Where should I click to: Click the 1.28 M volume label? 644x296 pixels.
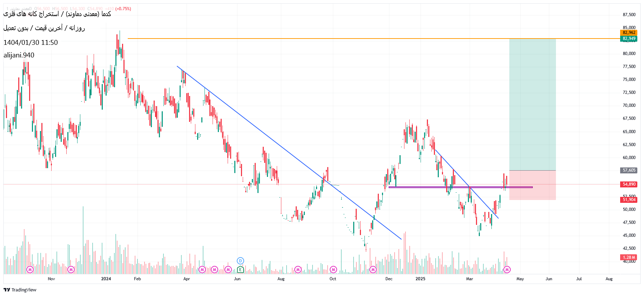point(629,257)
